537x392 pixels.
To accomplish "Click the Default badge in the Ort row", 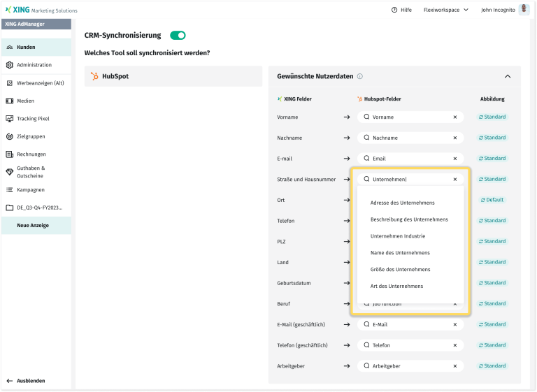I will [492, 200].
